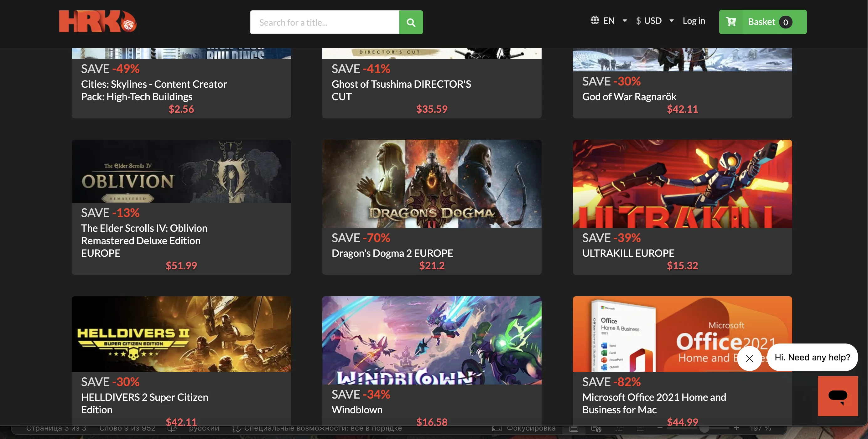Click the Log in link

[x=694, y=21]
